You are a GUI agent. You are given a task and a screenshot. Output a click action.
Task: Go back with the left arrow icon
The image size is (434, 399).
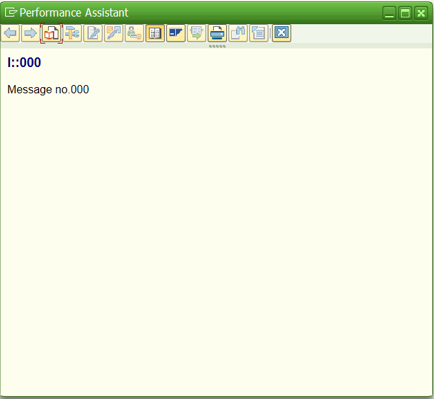10,33
